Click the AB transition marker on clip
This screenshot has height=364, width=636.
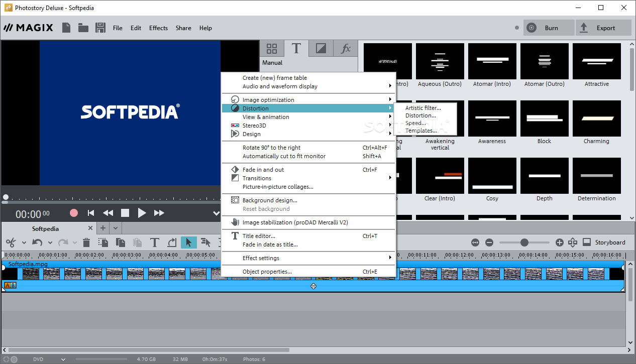coord(10,285)
